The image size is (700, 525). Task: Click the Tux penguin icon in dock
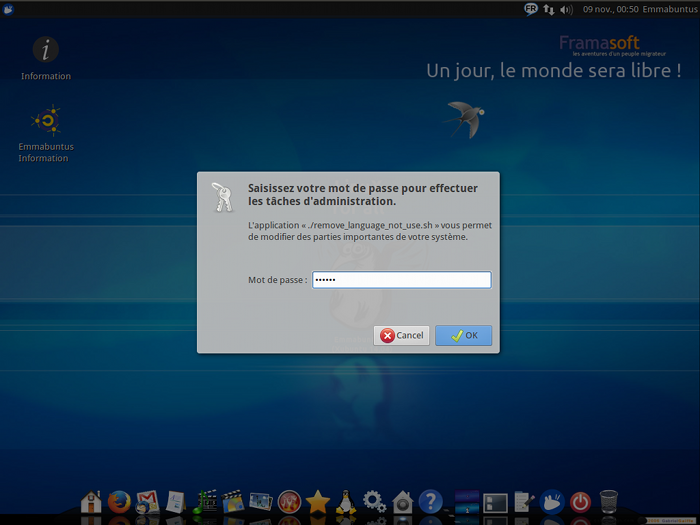(x=347, y=501)
